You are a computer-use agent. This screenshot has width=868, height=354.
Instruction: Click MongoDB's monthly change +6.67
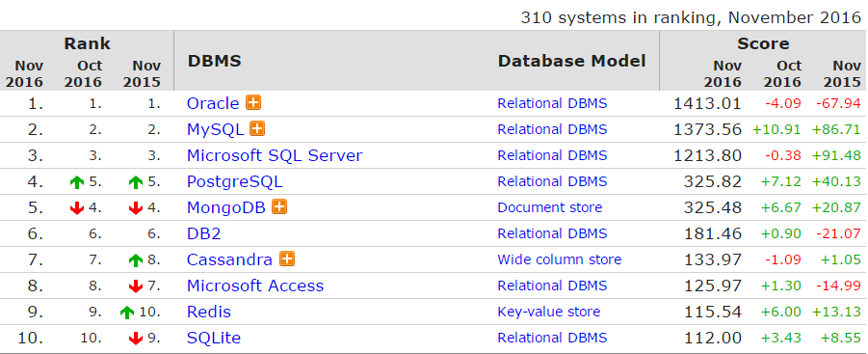tap(780, 207)
